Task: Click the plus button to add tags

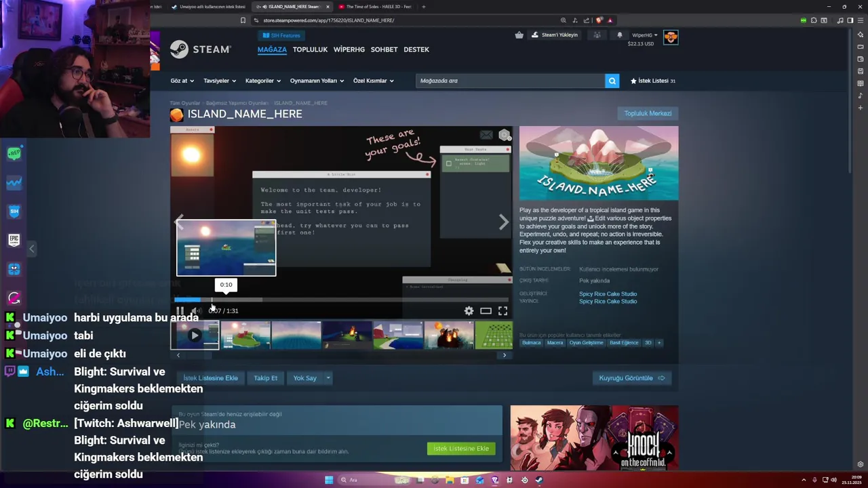Action: pyautogui.click(x=659, y=343)
